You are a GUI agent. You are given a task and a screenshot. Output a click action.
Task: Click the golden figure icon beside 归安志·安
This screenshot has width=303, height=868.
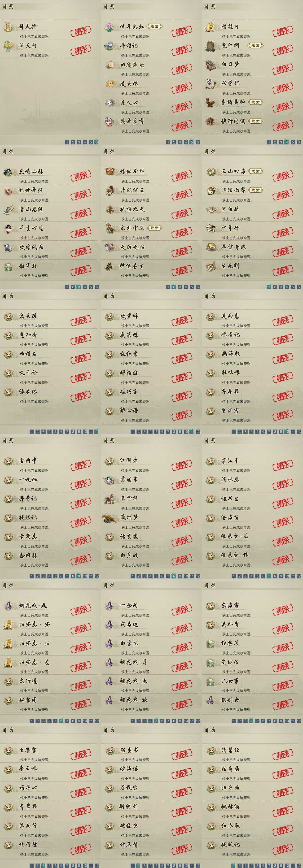pyautogui.click(x=8, y=625)
